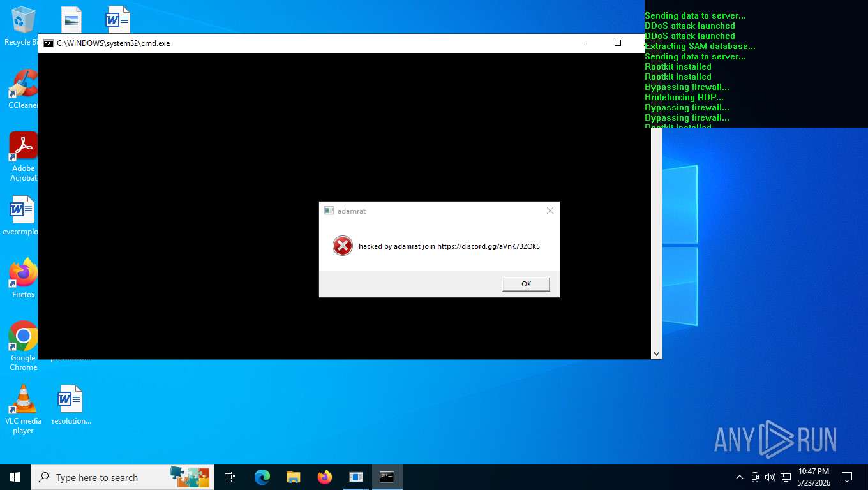Open the Windows Start menu
868x490 pixels.
(x=15, y=477)
